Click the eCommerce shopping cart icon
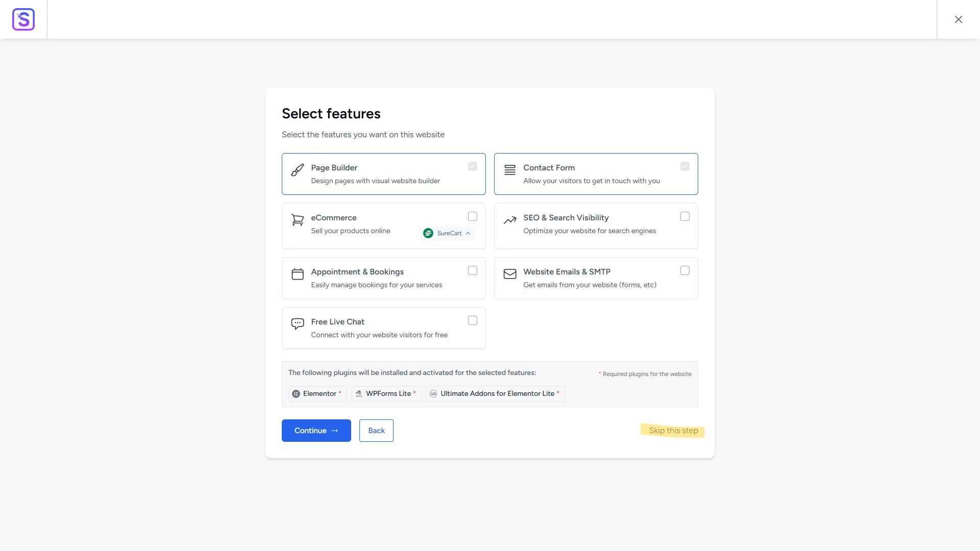This screenshot has width=980, height=551. coord(298,220)
